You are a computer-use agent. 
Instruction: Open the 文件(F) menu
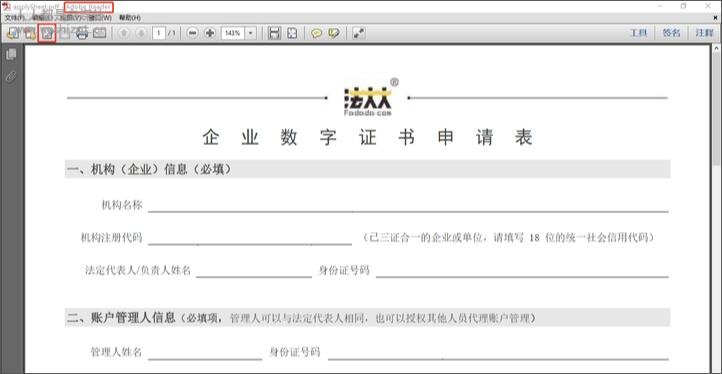pyautogui.click(x=15, y=18)
